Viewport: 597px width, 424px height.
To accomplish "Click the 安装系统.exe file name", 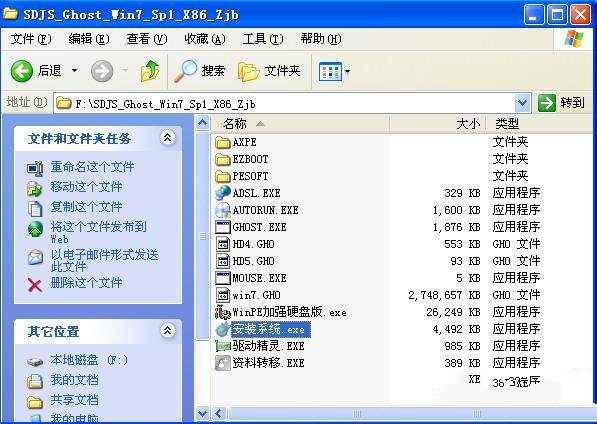I will [271, 330].
